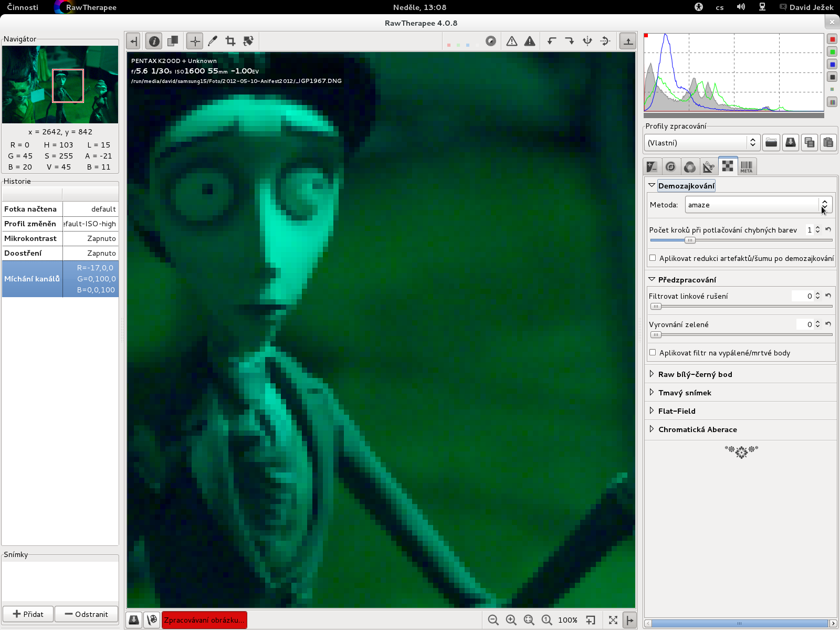The image size is (840, 630).
Task: Select 'Mikrokontrast' history entry
Action: [60, 238]
